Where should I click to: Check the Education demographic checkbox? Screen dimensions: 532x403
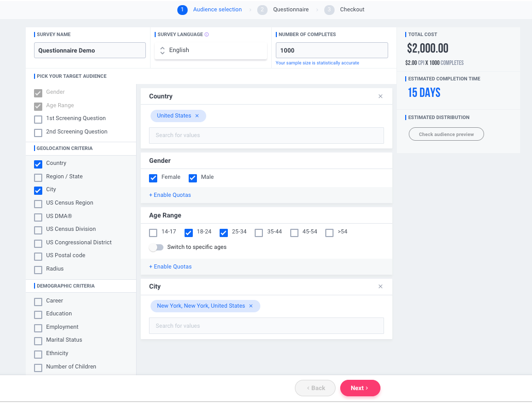[x=38, y=315]
